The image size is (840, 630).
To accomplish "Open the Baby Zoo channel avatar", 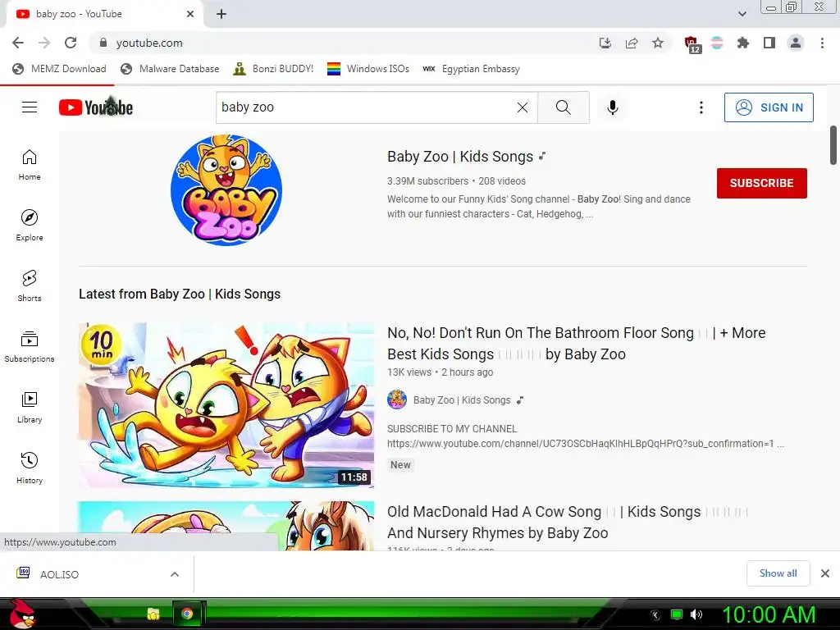I will coord(226,190).
